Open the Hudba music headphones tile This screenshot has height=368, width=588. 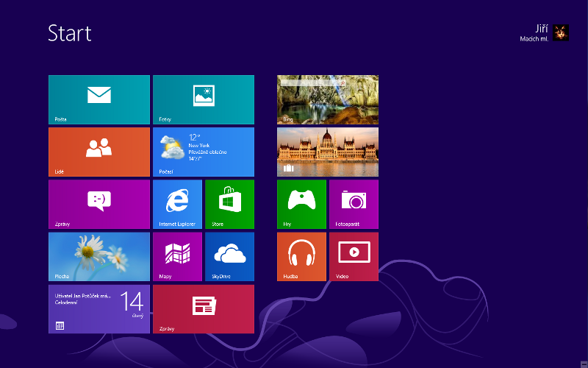[301, 256]
